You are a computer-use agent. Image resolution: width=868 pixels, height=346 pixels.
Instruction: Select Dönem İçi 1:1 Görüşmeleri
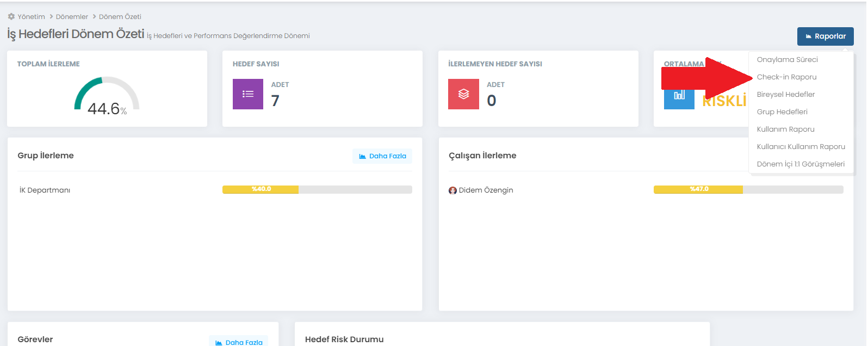[x=801, y=164]
